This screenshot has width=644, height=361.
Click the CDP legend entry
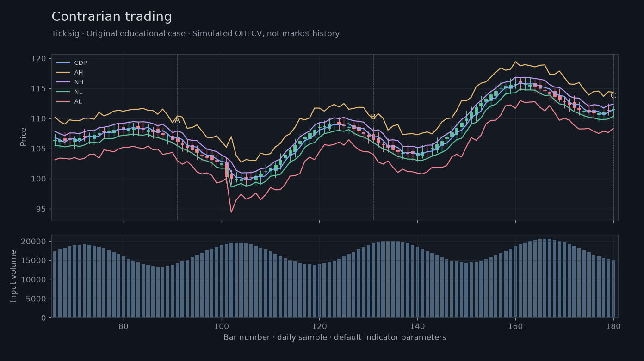(72, 63)
